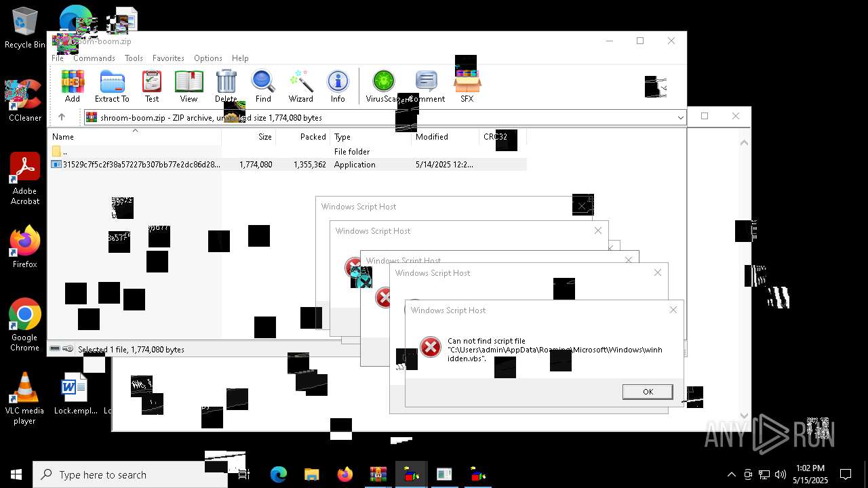Sort files by Name column header
The height and width of the screenshot is (488, 868).
pyautogui.click(x=135, y=137)
